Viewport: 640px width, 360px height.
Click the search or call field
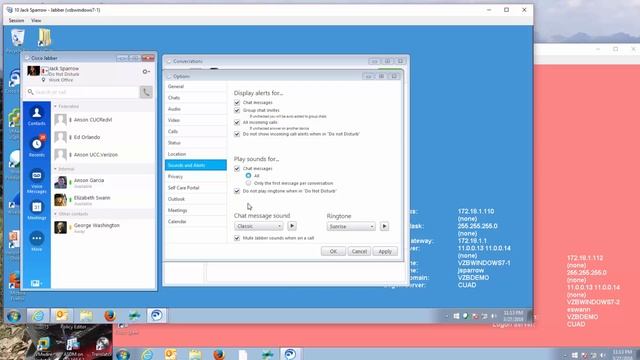(x=83, y=92)
